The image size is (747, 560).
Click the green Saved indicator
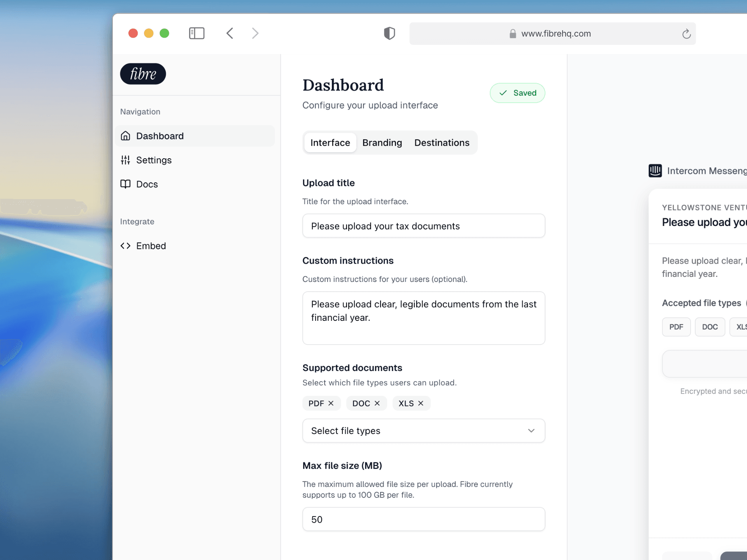click(x=517, y=93)
